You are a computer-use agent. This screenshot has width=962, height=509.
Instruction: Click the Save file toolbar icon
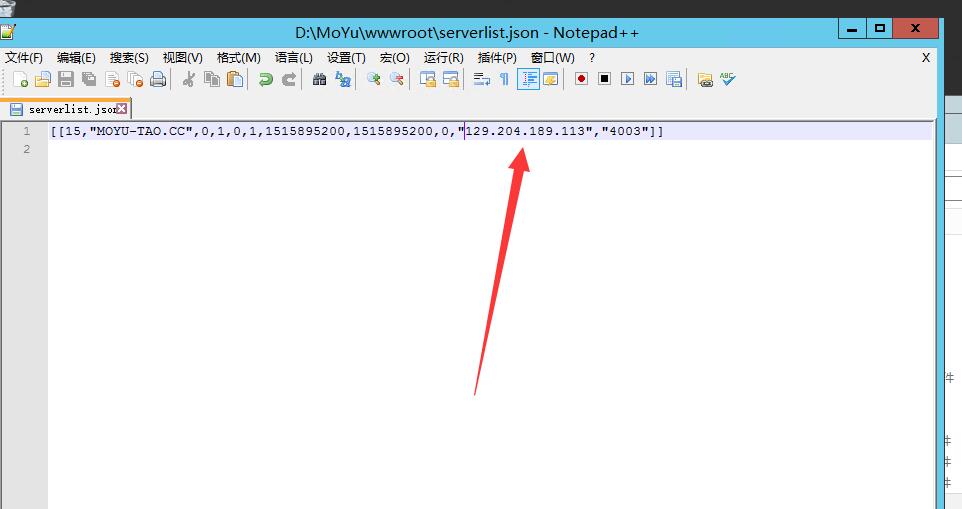(66, 79)
